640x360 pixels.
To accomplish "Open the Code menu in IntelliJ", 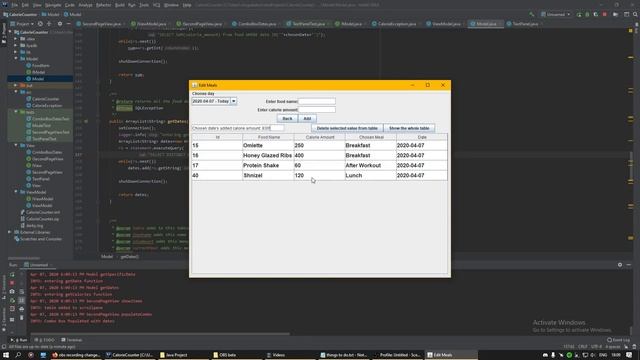I will 70,5.
